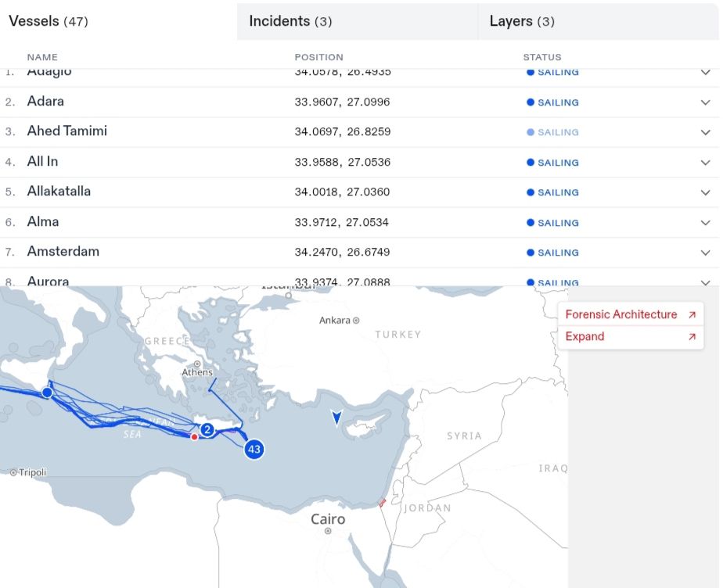Click the Cairo label on map
The width and height of the screenshot is (723, 588).
[328, 519]
